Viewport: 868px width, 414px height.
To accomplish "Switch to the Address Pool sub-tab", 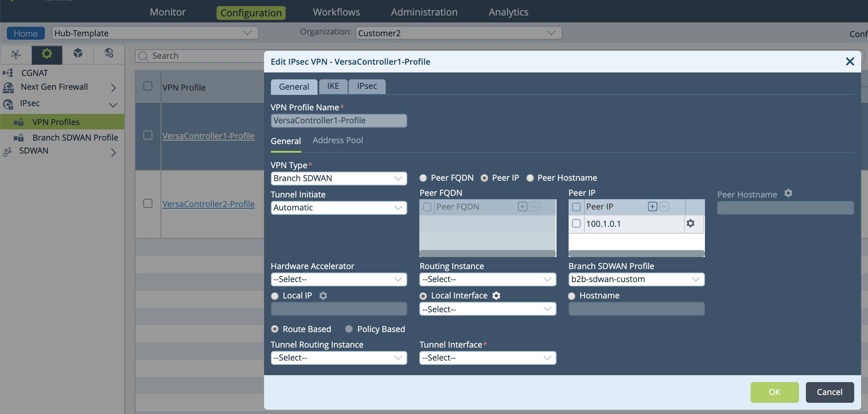I will 338,140.
